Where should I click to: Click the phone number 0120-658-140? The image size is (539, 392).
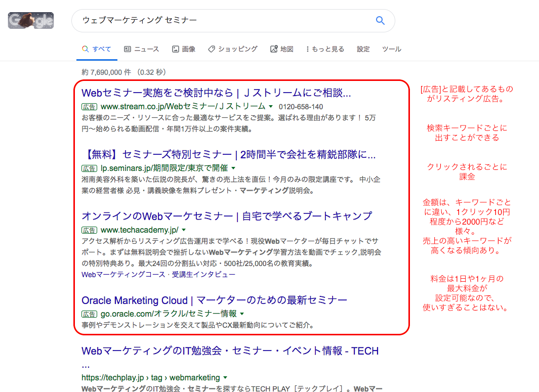[x=301, y=107]
